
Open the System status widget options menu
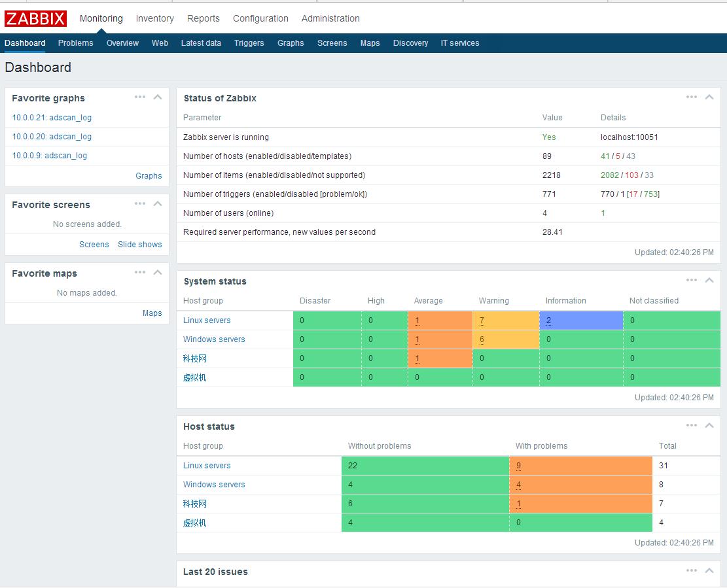point(691,280)
